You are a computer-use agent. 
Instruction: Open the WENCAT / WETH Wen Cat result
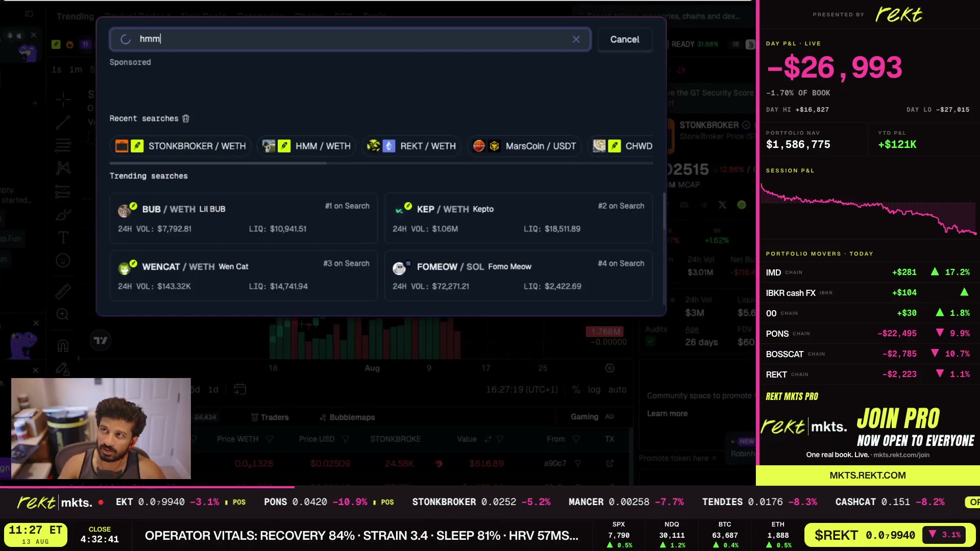tap(243, 275)
